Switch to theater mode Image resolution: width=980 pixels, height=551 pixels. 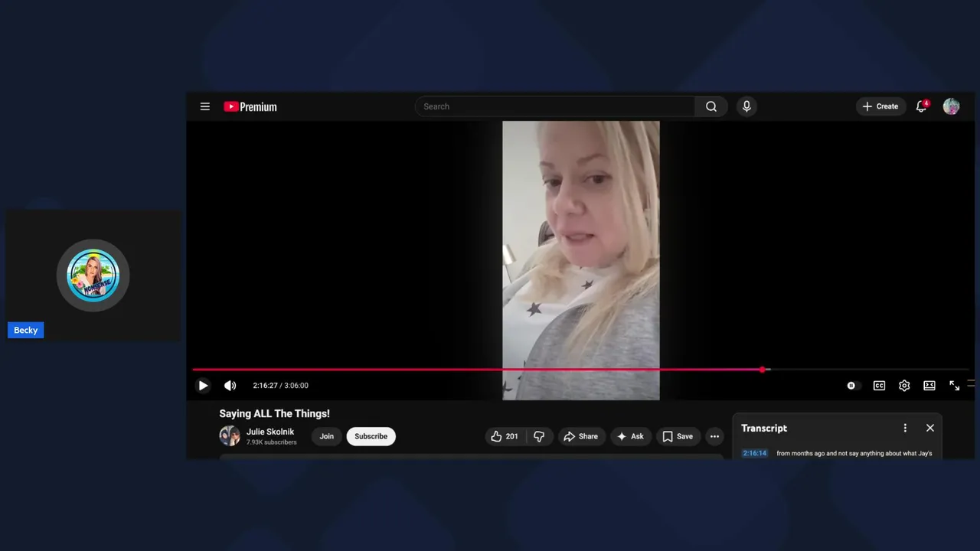pos(929,386)
